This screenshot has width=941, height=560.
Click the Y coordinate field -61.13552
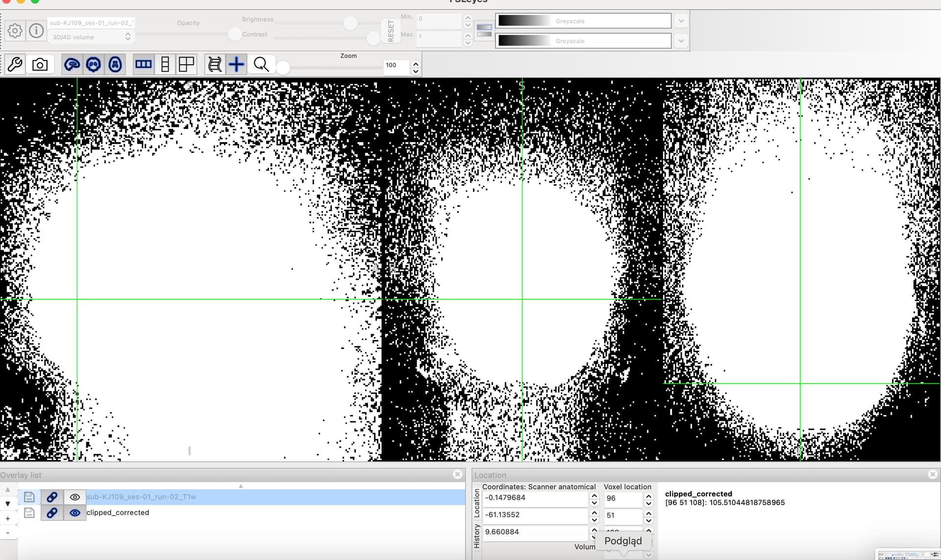(x=535, y=515)
